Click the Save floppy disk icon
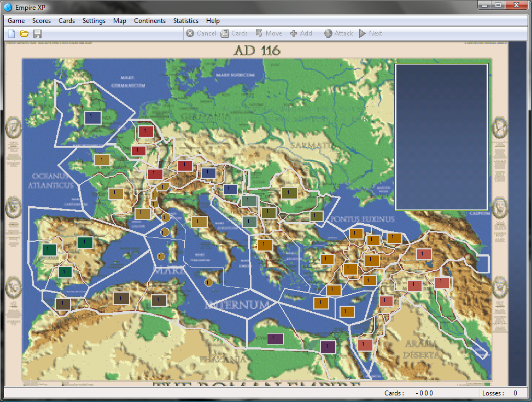 37,33
